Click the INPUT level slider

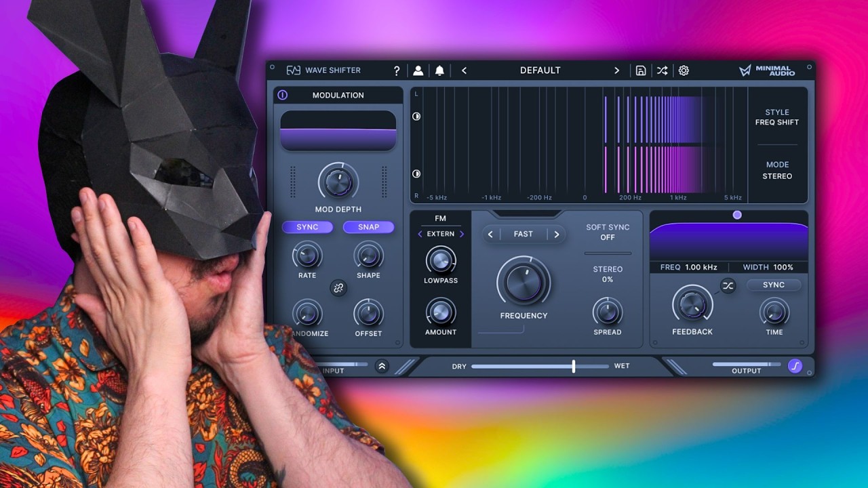343,364
